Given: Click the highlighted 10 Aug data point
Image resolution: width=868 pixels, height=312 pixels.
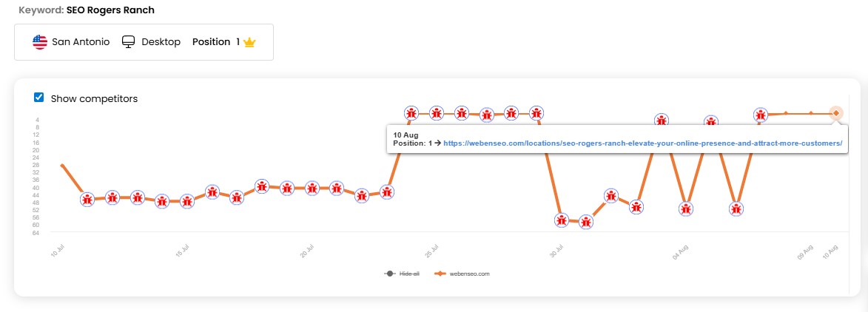Looking at the screenshot, I should click(x=835, y=113).
